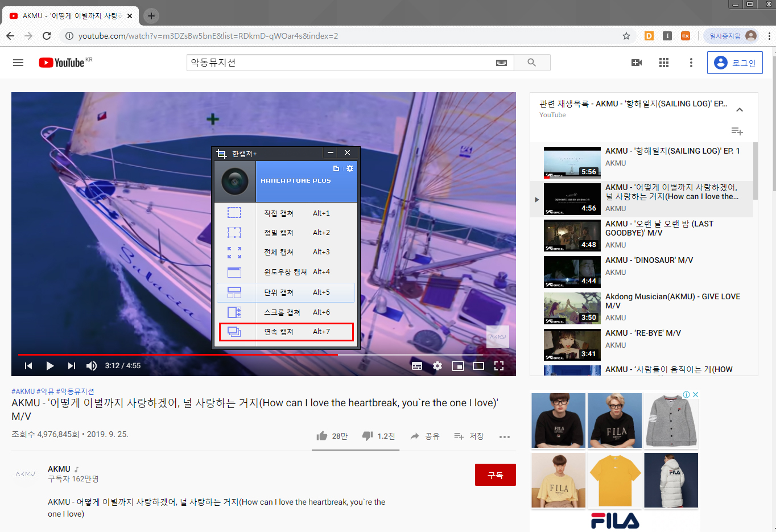This screenshot has width=776, height=532.
Task: Open the YouTube apps grid
Action: 664,63
